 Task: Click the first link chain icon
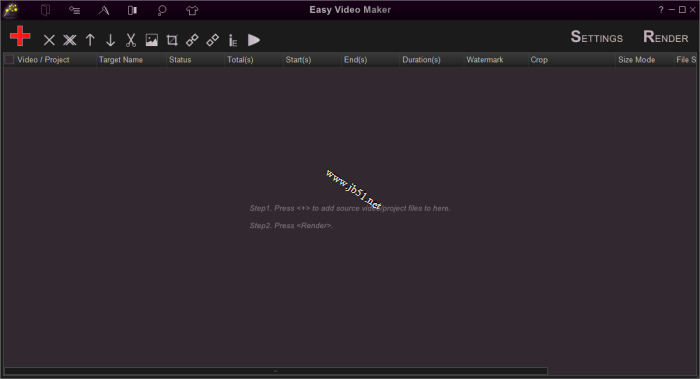click(x=192, y=40)
